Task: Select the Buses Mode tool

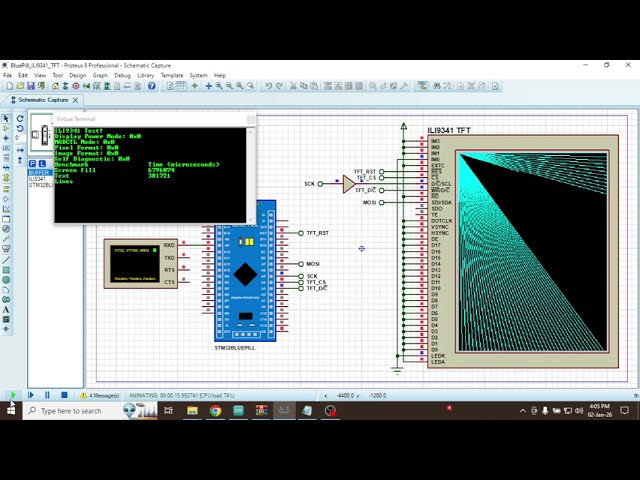Action: 6,168
